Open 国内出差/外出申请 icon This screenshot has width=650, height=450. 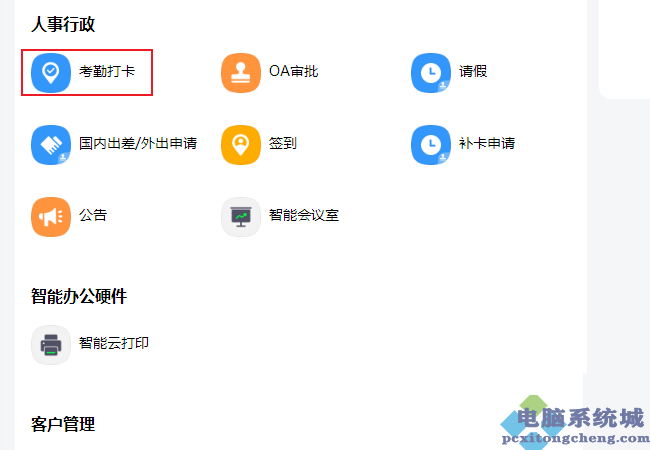pyautogui.click(x=51, y=145)
